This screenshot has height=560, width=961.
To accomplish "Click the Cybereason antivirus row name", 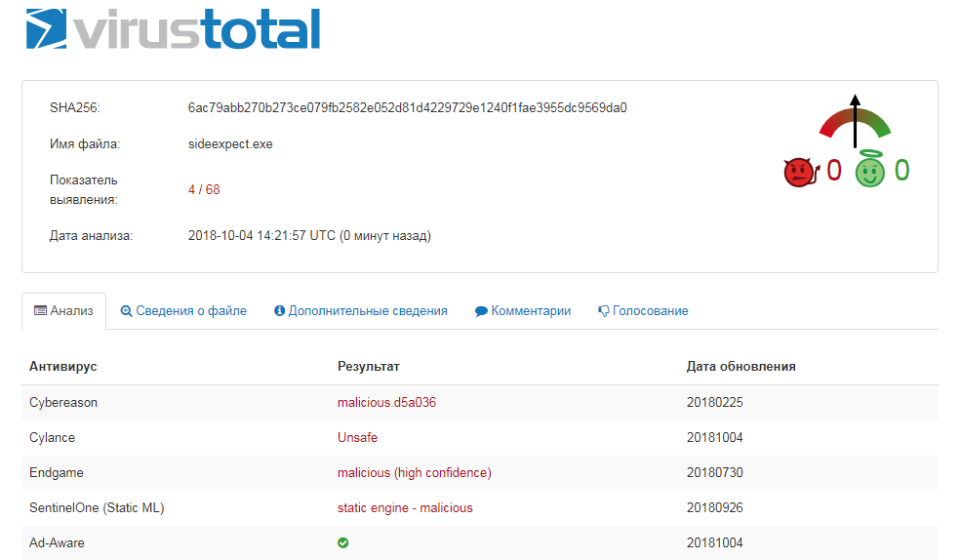I will 63,403.
